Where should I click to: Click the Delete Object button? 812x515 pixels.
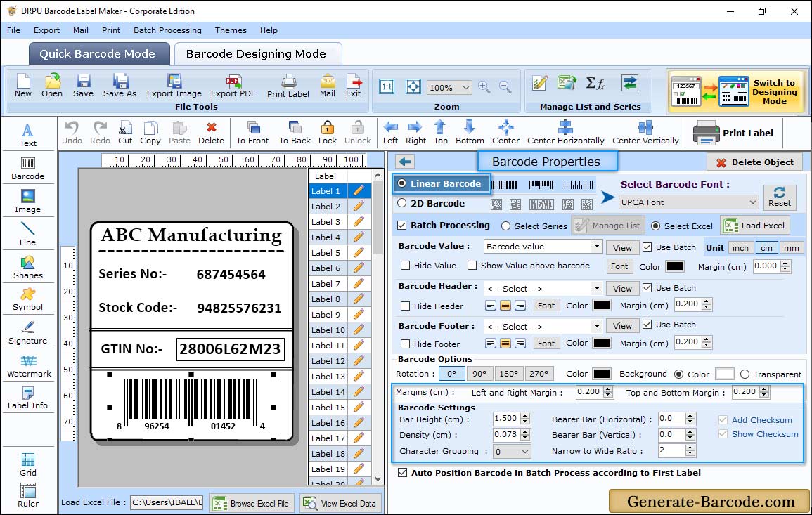pyautogui.click(x=754, y=162)
